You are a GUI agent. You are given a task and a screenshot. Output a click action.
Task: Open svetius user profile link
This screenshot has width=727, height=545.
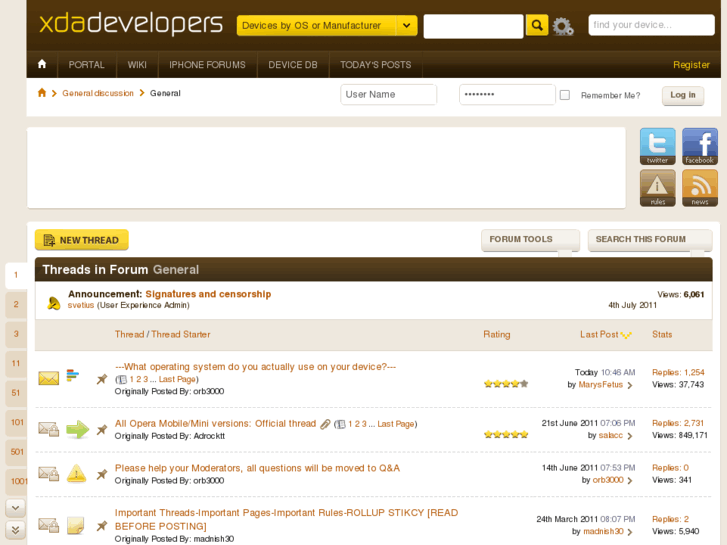point(81,305)
